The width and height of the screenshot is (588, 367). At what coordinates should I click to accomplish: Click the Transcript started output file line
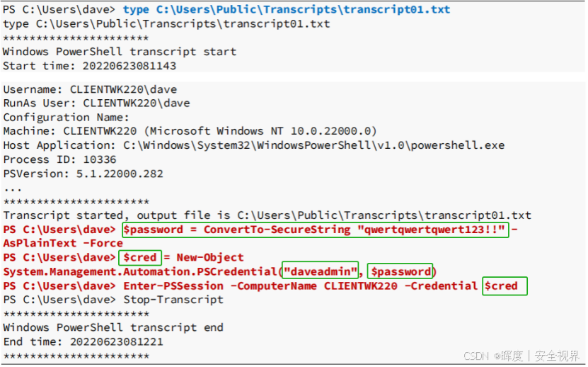pos(267,215)
